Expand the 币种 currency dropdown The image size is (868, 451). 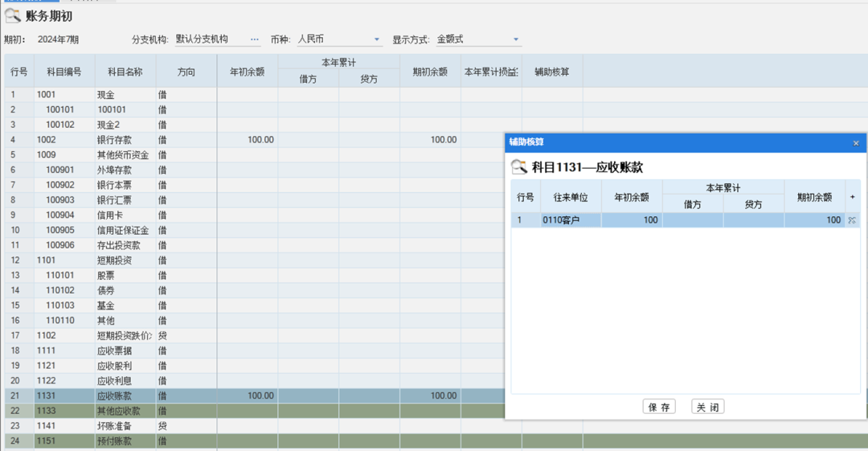coord(377,39)
